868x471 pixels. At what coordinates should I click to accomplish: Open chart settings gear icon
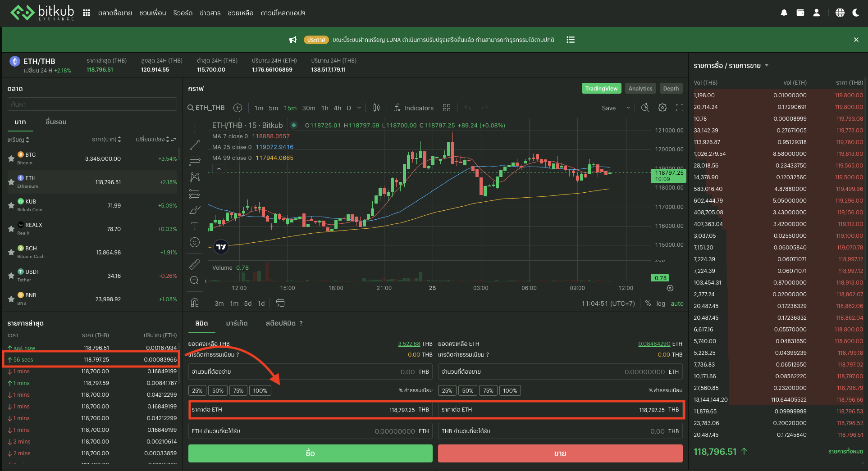(662, 108)
